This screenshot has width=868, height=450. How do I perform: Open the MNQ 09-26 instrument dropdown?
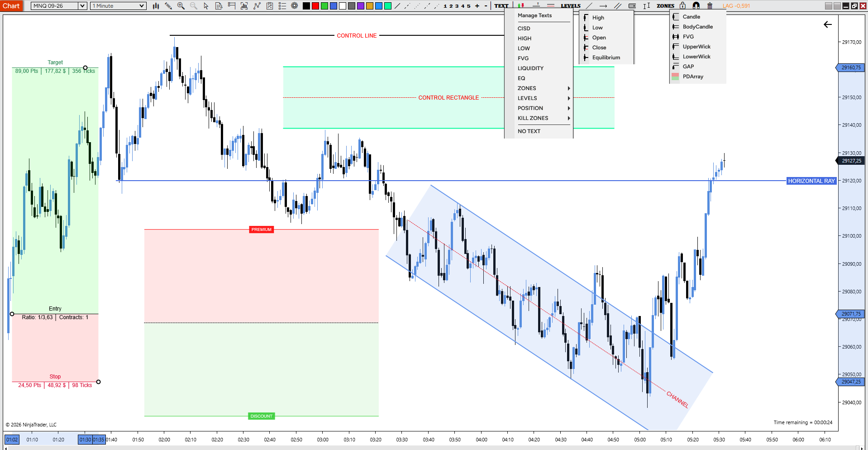click(x=59, y=6)
